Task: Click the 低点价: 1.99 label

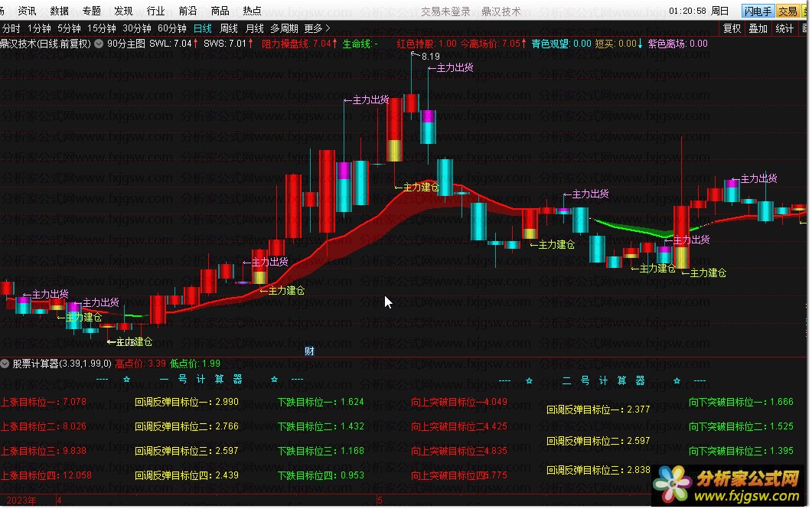Action: [x=195, y=364]
